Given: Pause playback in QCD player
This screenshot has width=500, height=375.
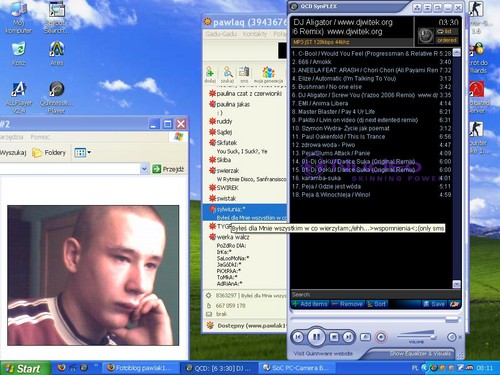Looking at the screenshot, I should [x=316, y=337].
